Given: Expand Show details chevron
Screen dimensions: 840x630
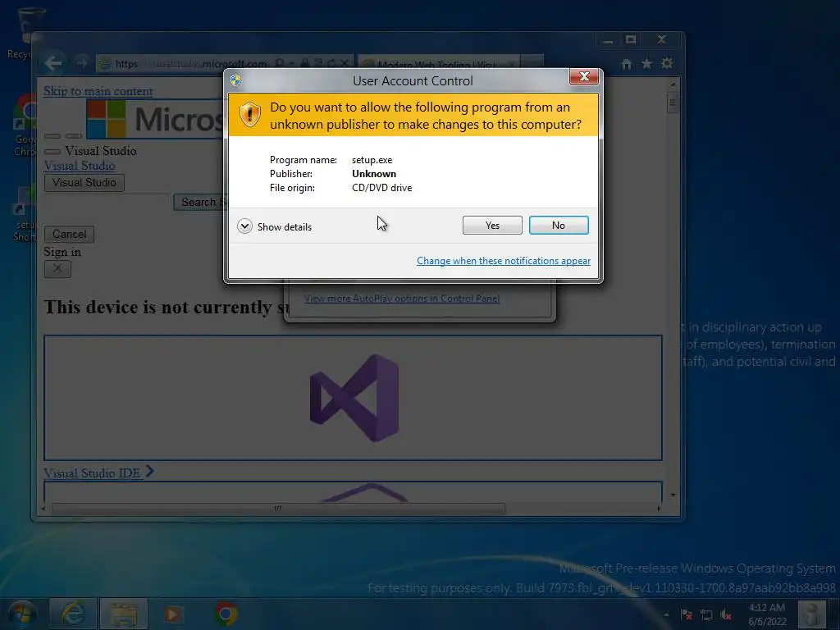Looking at the screenshot, I should pyautogui.click(x=244, y=226).
